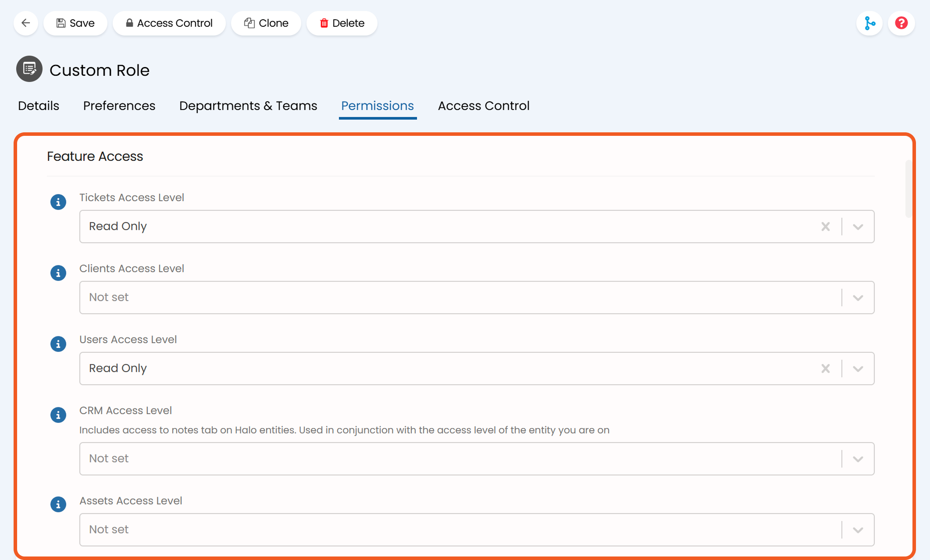This screenshot has width=930, height=560.
Task: Click info icon for Tickets Access Level
Action: (x=58, y=202)
